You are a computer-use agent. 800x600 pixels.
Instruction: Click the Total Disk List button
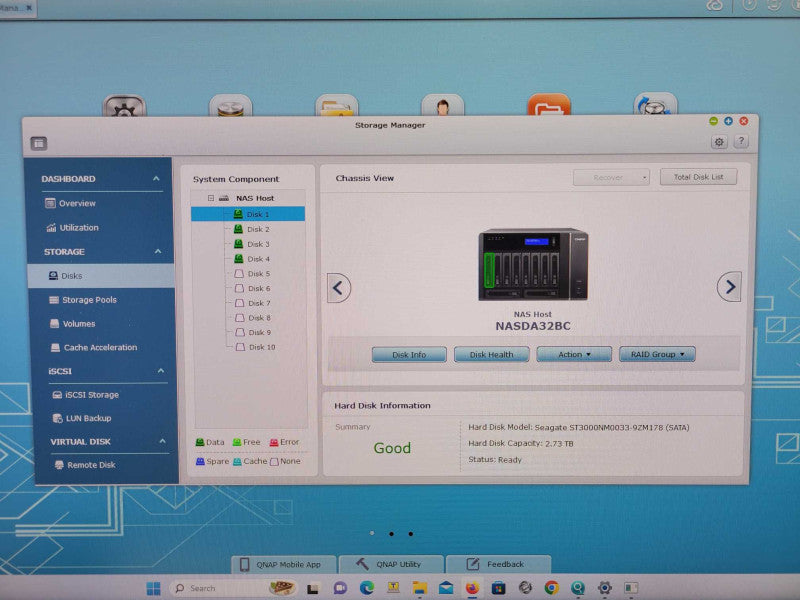(698, 177)
